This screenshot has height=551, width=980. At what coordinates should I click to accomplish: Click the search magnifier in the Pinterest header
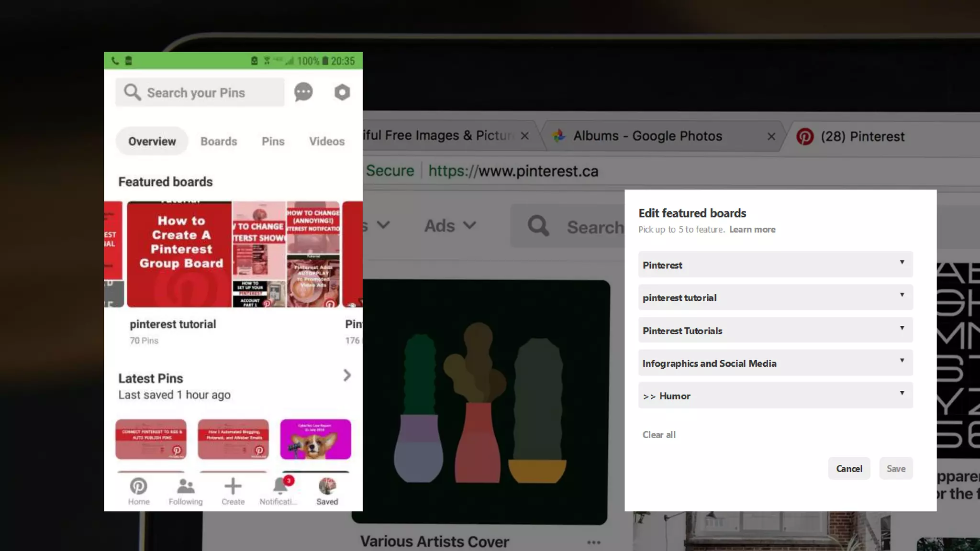click(538, 226)
